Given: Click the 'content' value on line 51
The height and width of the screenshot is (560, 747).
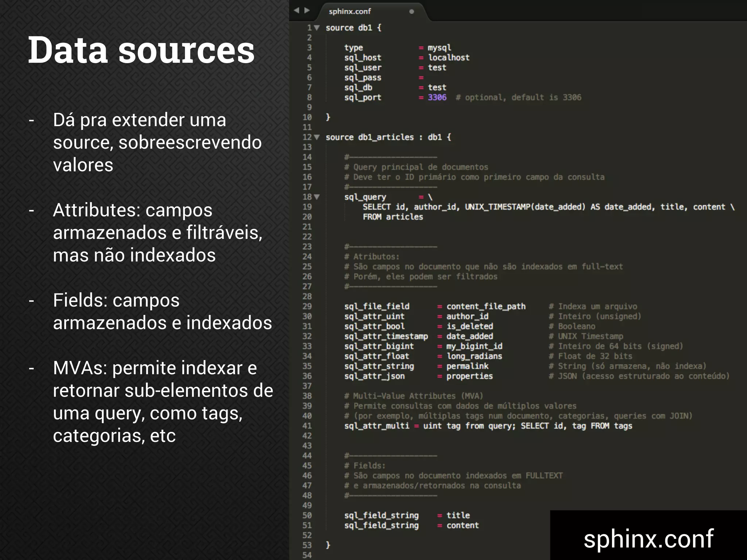Looking at the screenshot, I should click(x=462, y=525).
